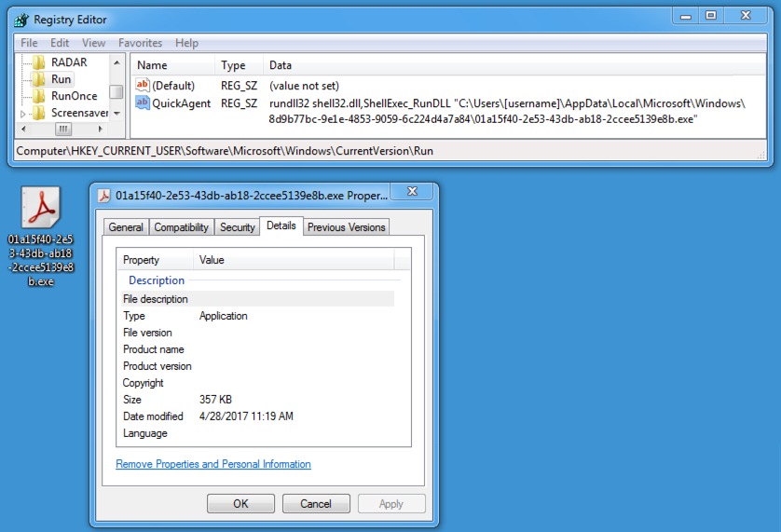Click the REG_SZ type of QuickAgent

click(240, 103)
